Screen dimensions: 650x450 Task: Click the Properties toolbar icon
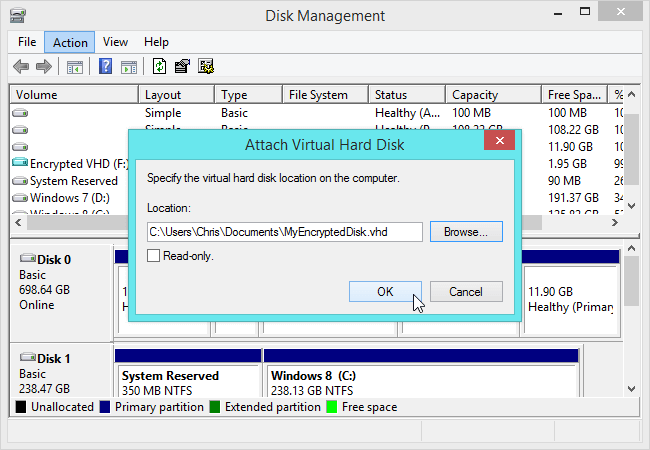182,67
